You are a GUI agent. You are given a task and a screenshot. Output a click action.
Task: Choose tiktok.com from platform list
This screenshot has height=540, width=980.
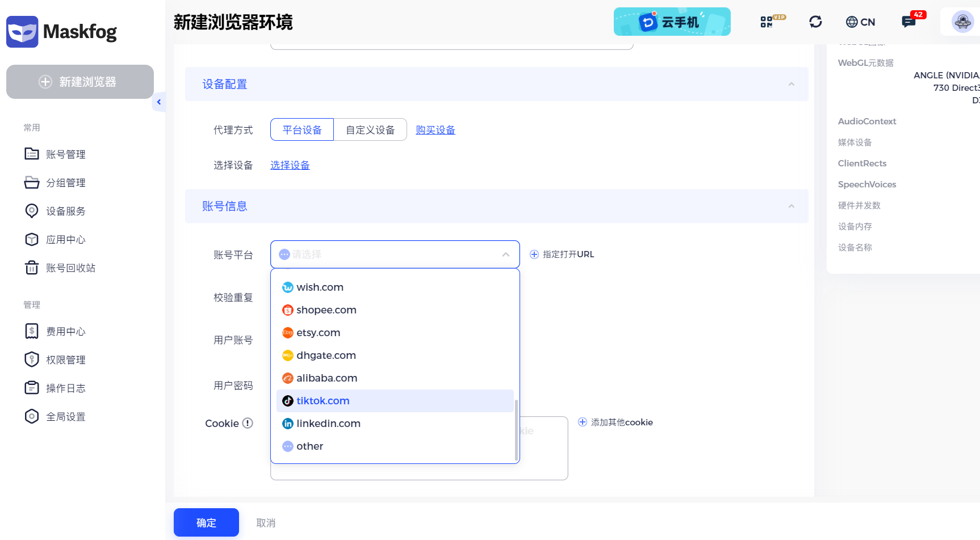click(x=395, y=401)
